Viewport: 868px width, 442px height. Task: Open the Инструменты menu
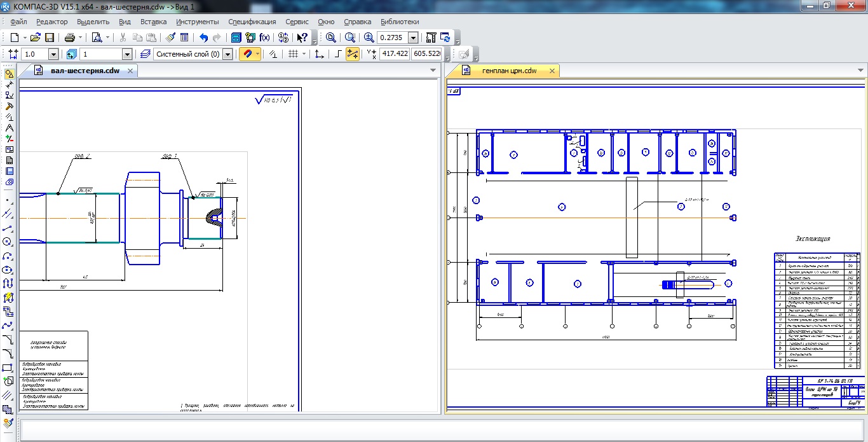tap(198, 22)
